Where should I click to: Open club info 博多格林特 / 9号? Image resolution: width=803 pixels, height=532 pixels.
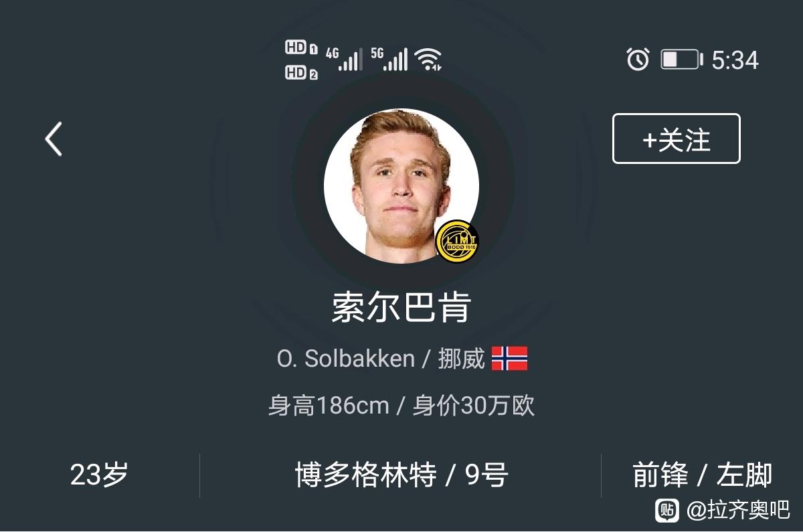pyautogui.click(x=401, y=475)
